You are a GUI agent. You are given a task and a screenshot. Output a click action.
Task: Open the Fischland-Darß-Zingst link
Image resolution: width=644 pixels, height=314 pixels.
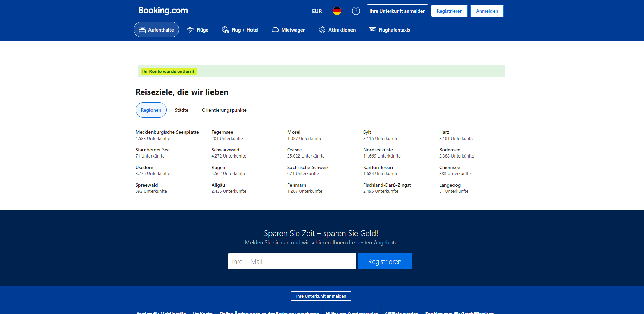(x=387, y=185)
